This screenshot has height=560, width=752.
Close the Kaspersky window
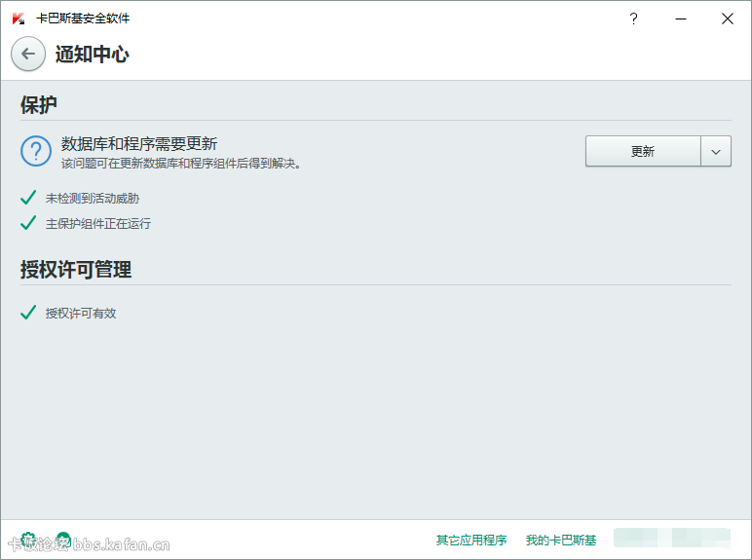pyautogui.click(x=728, y=19)
